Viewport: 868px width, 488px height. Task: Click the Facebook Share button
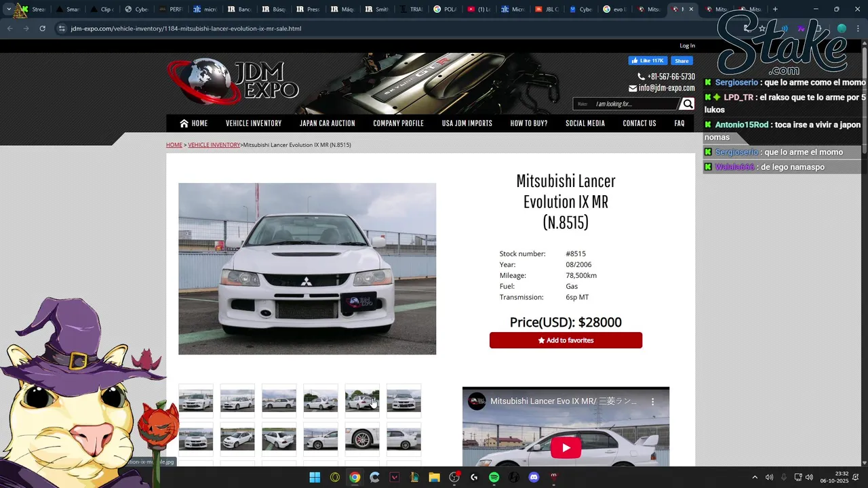pos(682,60)
